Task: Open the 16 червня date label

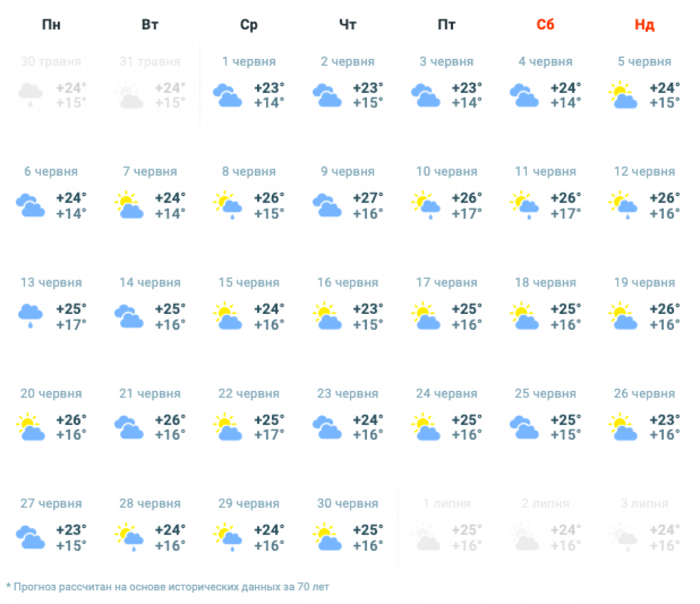Action: click(x=348, y=282)
